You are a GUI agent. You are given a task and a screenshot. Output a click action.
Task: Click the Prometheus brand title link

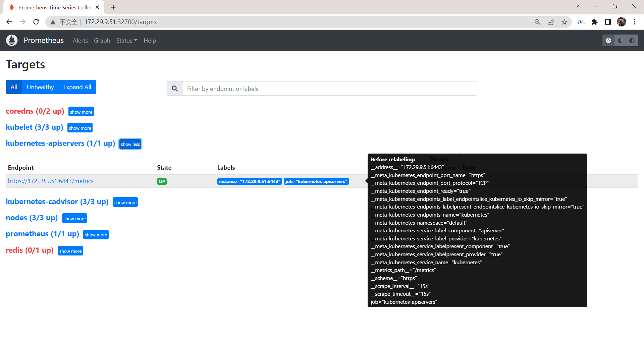pyautogui.click(x=44, y=40)
